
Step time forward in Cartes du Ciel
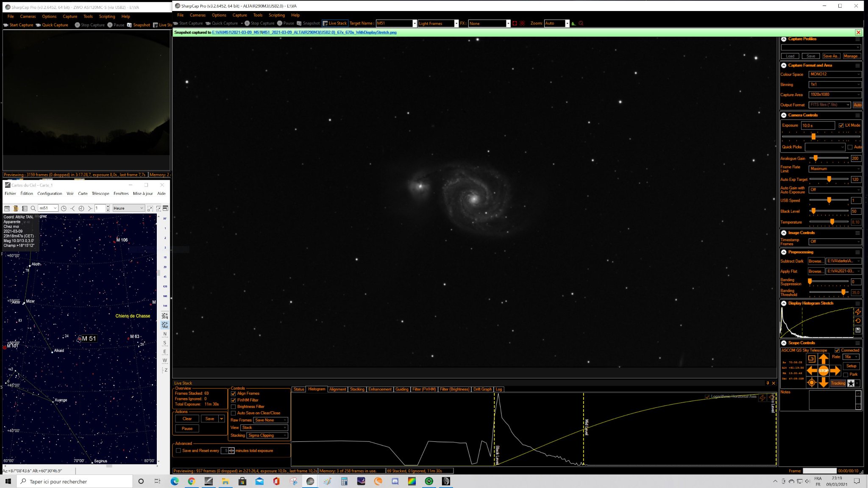pos(90,208)
